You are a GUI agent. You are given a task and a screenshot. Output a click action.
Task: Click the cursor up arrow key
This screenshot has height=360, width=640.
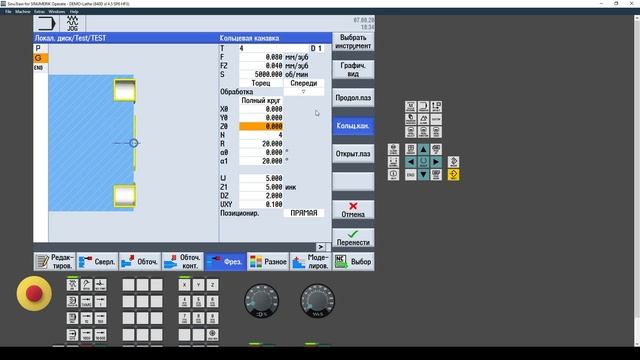pyautogui.click(x=423, y=149)
